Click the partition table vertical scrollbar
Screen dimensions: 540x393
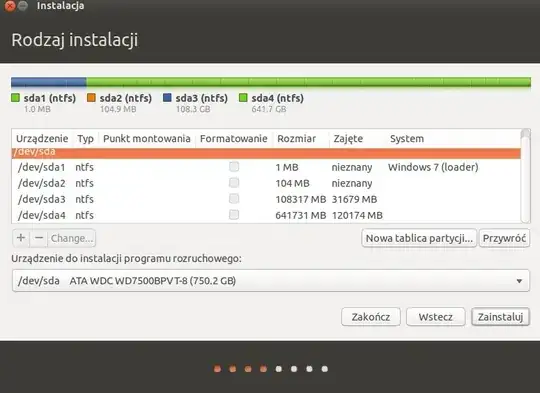coord(526,176)
